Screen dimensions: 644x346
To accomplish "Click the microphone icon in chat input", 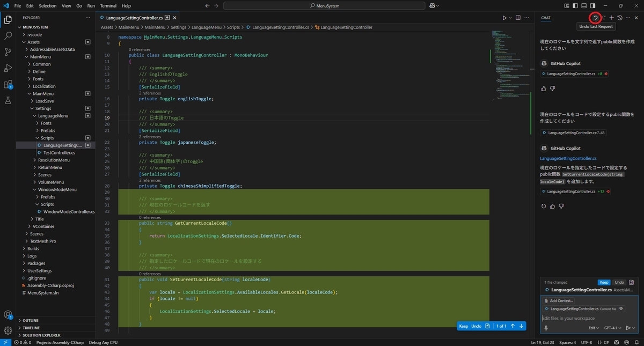I will (x=546, y=328).
